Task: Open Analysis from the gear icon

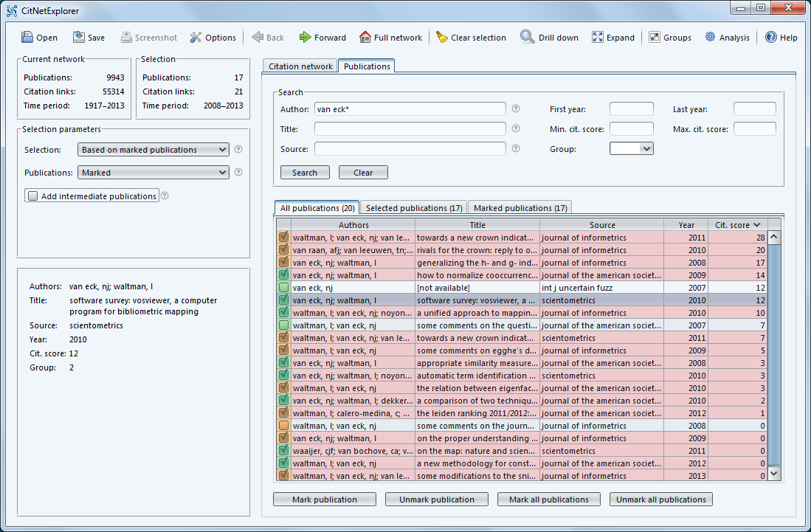Action: pyautogui.click(x=710, y=38)
